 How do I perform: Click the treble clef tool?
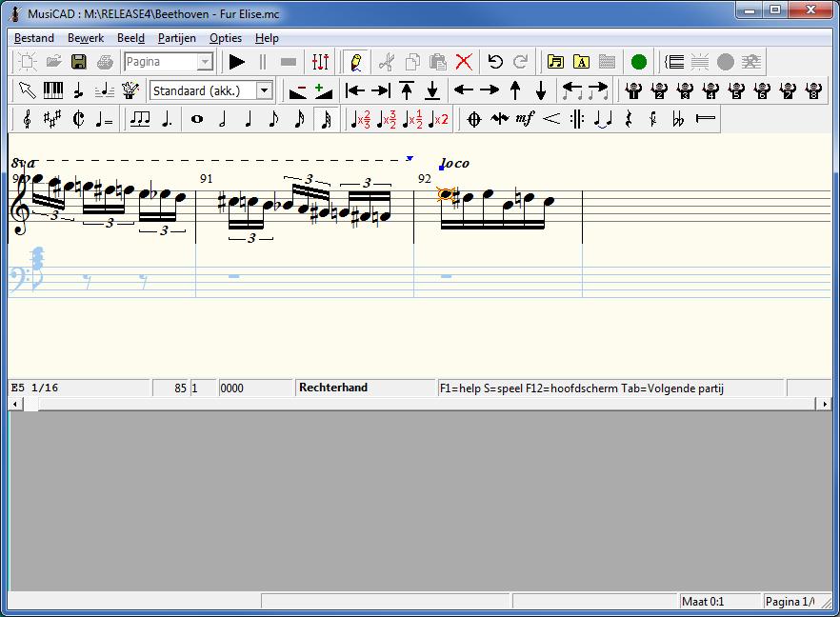pyautogui.click(x=28, y=119)
